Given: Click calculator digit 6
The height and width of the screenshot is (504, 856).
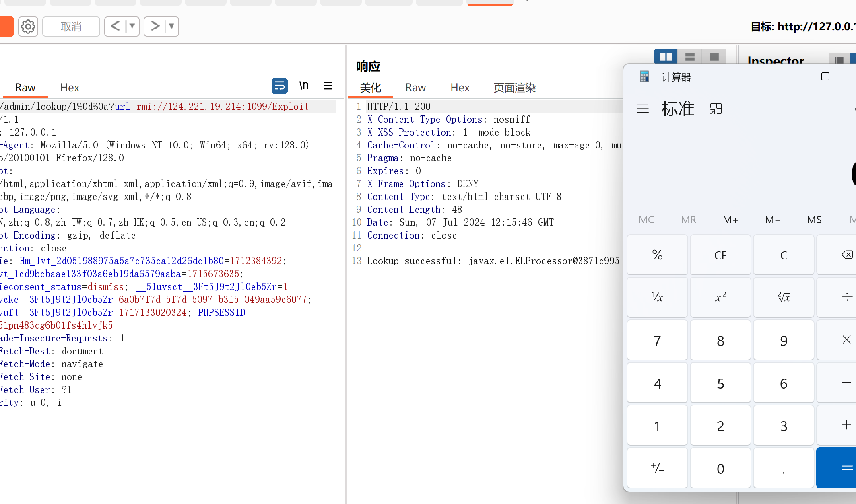Looking at the screenshot, I should tap(784, 383).
